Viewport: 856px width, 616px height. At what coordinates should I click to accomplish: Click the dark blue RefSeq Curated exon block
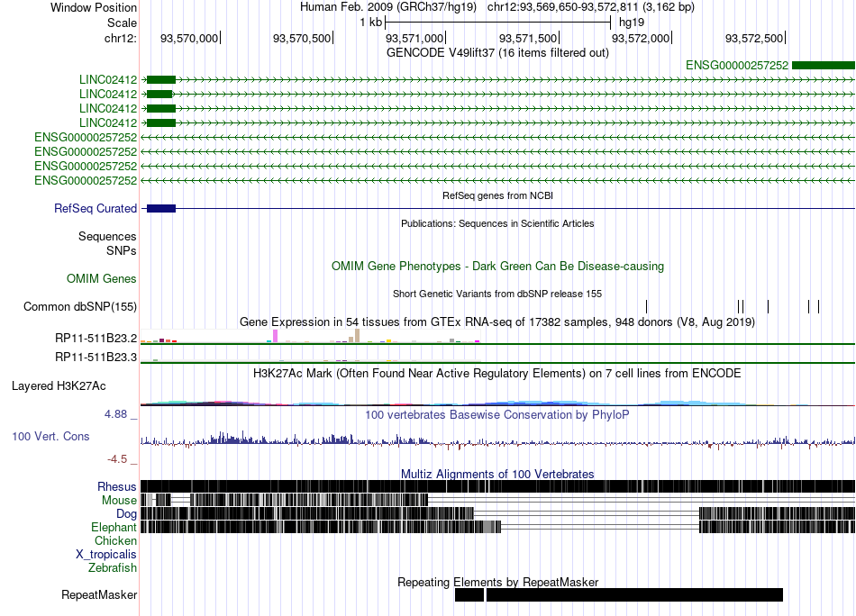(x=161, y=208)
